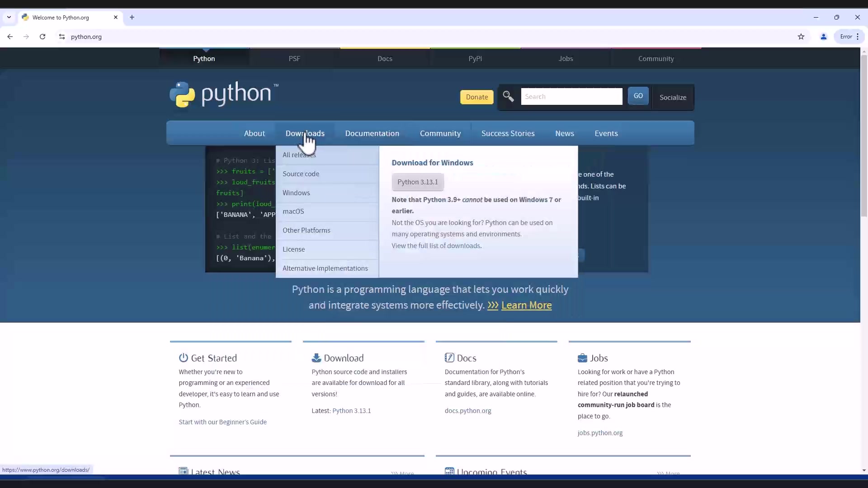Image resolution: width=868 pixels, height=488 pixels.
Task: Click the Download section arrow icon
Action: 316,357
